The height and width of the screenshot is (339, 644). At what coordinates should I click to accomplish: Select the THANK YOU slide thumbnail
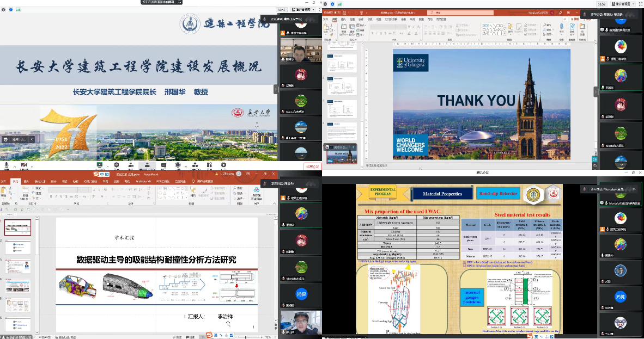click(342, 155)
